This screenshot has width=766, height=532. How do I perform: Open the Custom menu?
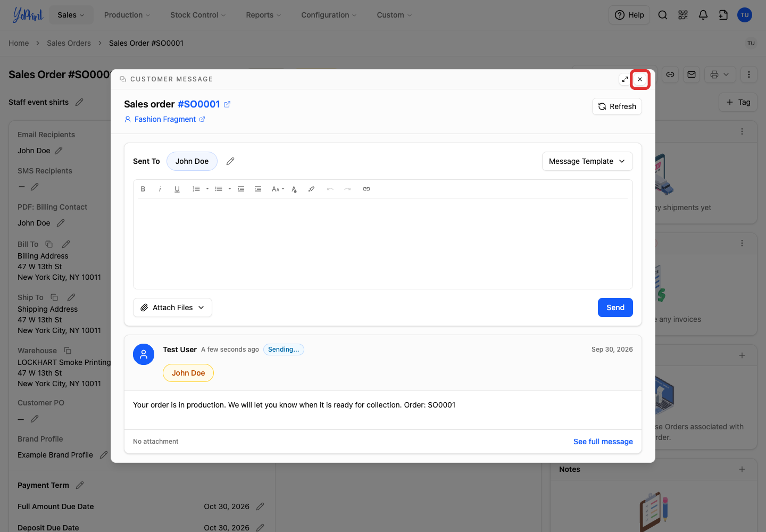(394, 15)
